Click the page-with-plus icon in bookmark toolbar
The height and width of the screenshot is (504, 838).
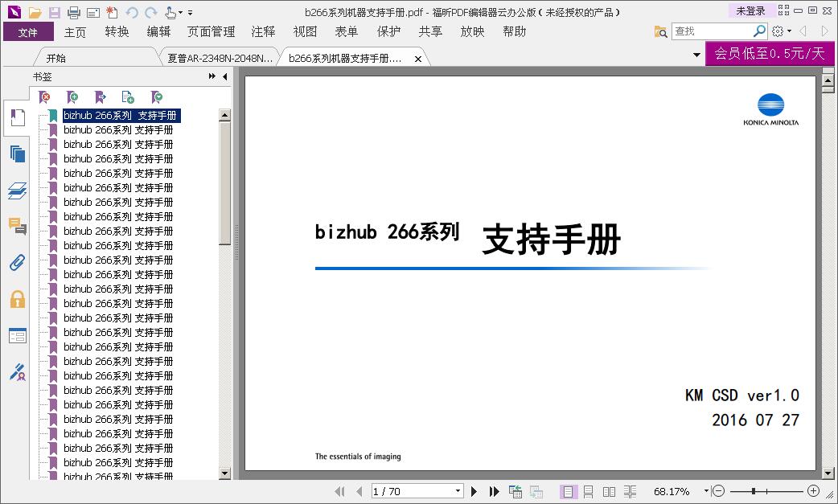tap(128, 97)
